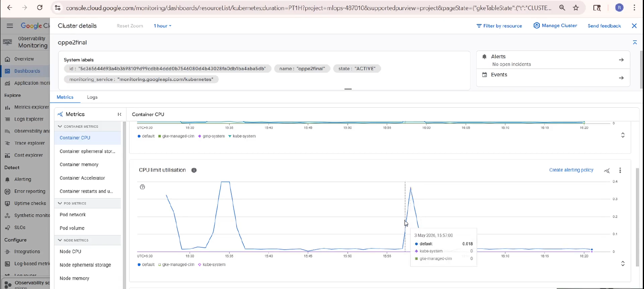This screenshot has height=289, width=644.
Task: Open the browser zoom magnifier icon
Action: click(562, 8)
